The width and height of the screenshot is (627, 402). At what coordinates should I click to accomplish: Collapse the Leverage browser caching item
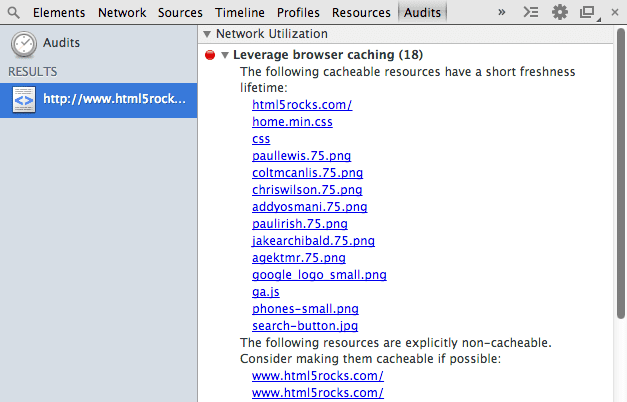(x=225, y=55)
